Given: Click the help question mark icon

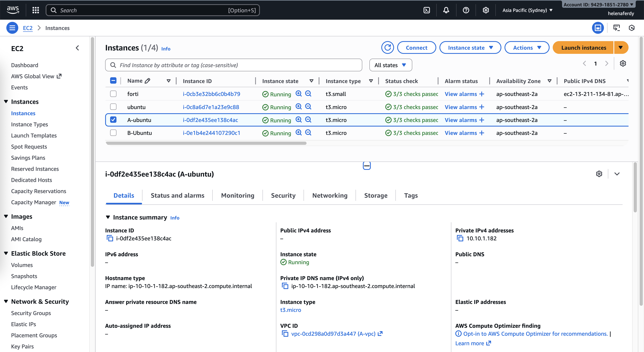Looking at the screenshot, I should (466, 10).
